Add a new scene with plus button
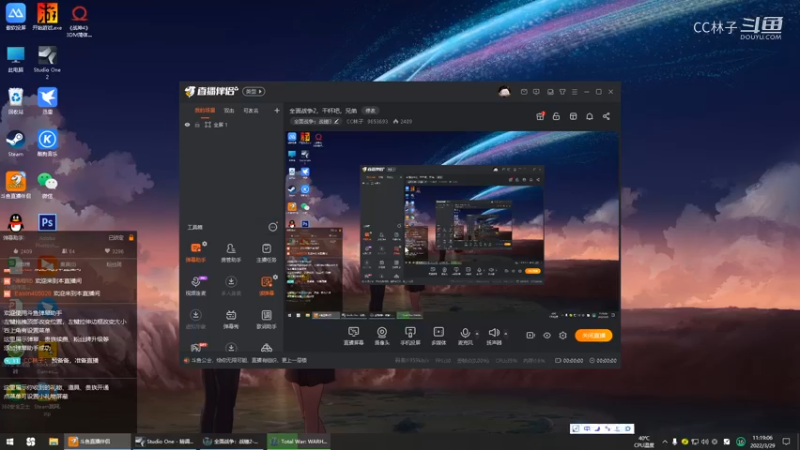This screenshot has width=800, height=450. tap(277, 110)
